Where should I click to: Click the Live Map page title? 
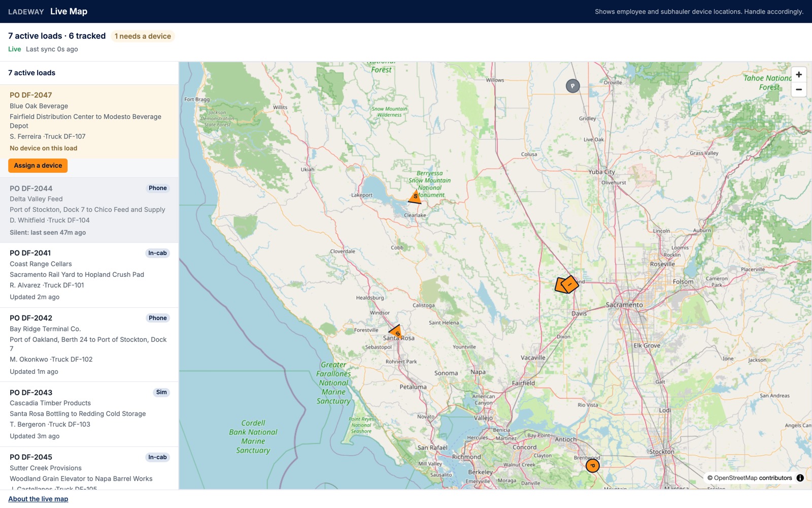69,11
